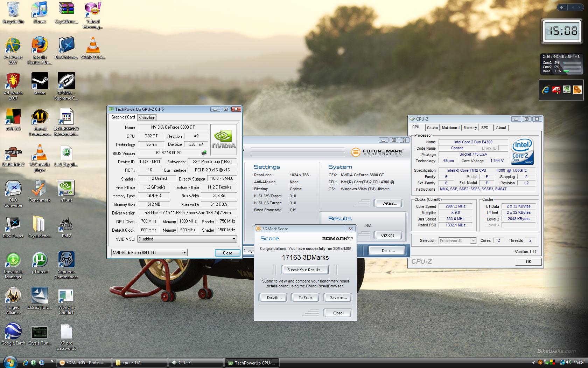Image resolution: width=588 pixels, height=368 pixels.
Task: Expand the NVIDIA SLI dropdown in GPU-Z
Action: (x=187, y=239)
